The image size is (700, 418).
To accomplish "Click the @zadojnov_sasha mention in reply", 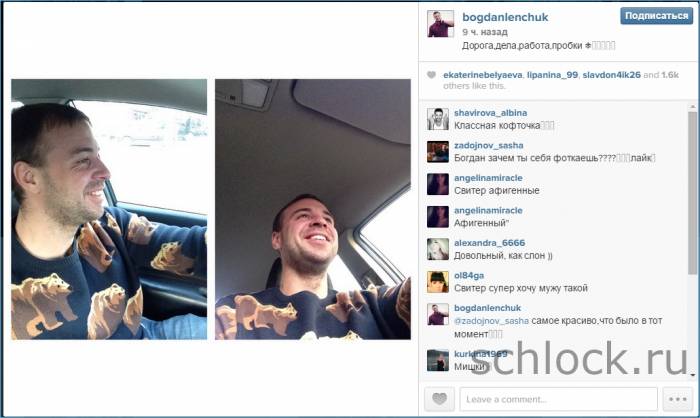I will pyautogui.click(x=491, y=321).
